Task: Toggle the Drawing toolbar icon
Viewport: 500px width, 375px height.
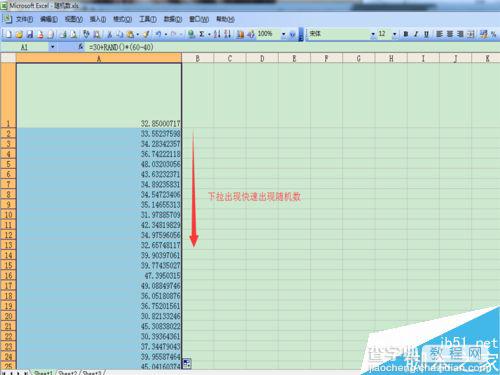Action: (x=251, y=34)
